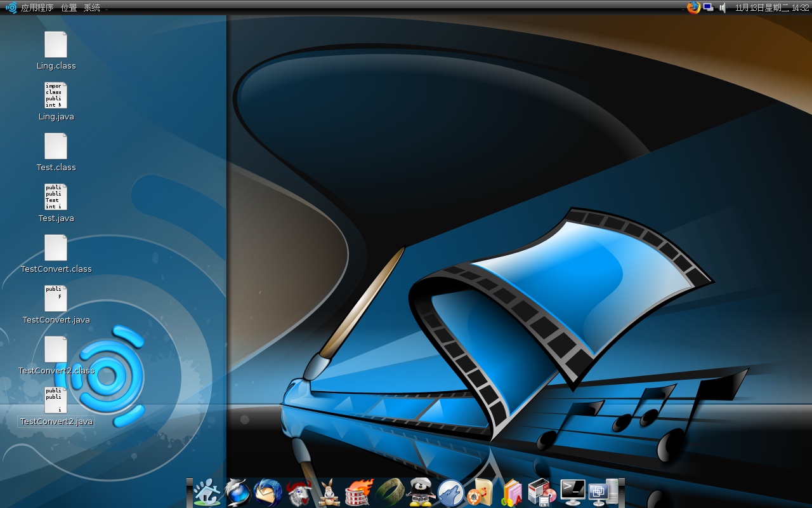Open the Tux penguin with turban icon

pos(421,492)
